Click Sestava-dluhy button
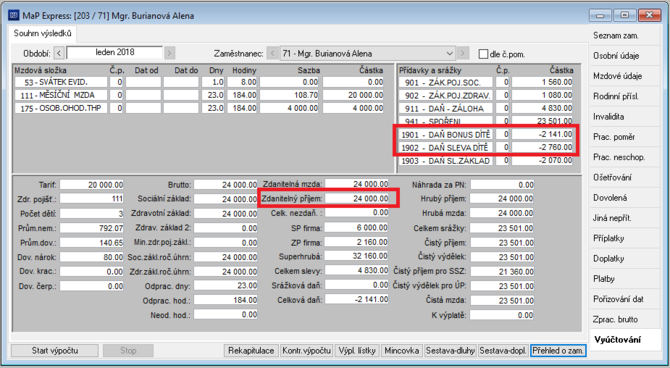 point(450,351)
